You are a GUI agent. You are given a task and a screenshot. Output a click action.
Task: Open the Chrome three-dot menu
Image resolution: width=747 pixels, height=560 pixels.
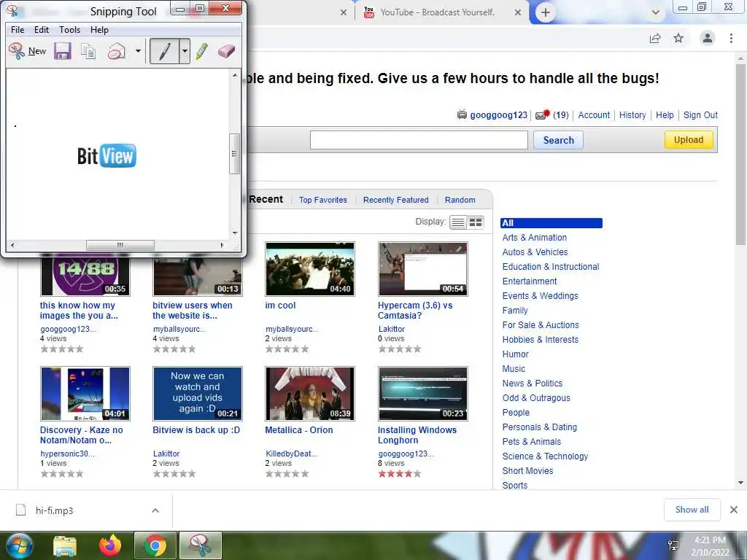point(731,38)
